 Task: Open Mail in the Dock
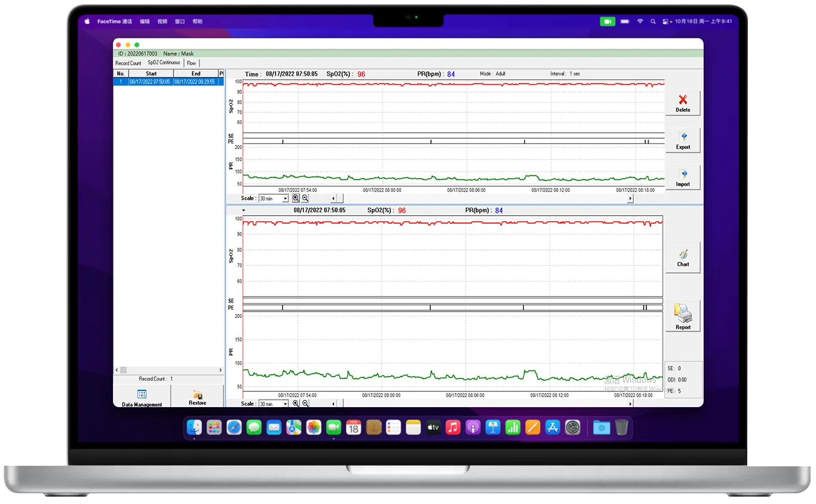[274, 427]
